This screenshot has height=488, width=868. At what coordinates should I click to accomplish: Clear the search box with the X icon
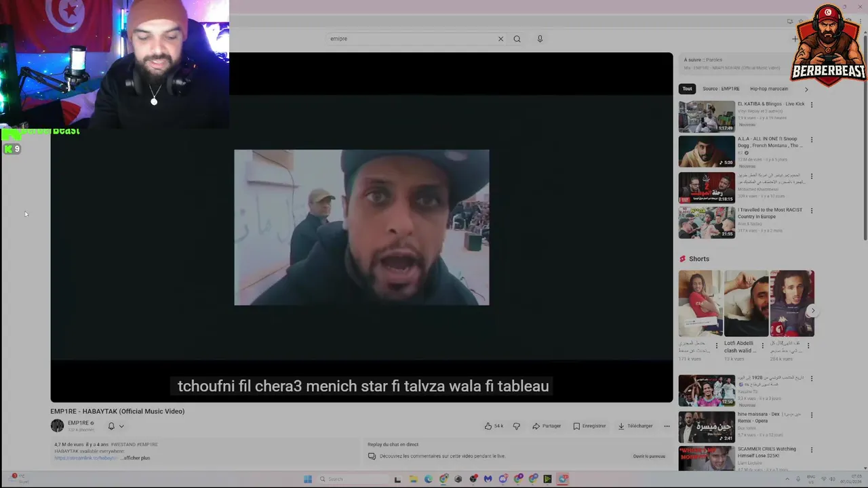[500, 39]
